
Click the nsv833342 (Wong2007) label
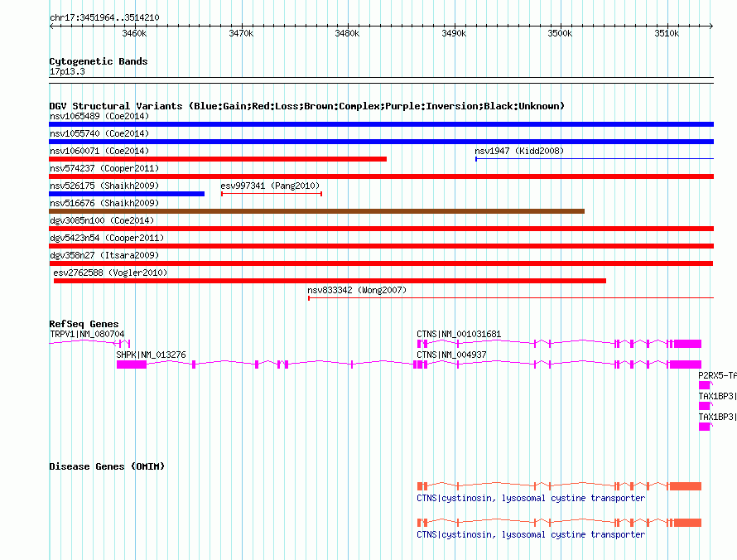click(x=357, y=290)
